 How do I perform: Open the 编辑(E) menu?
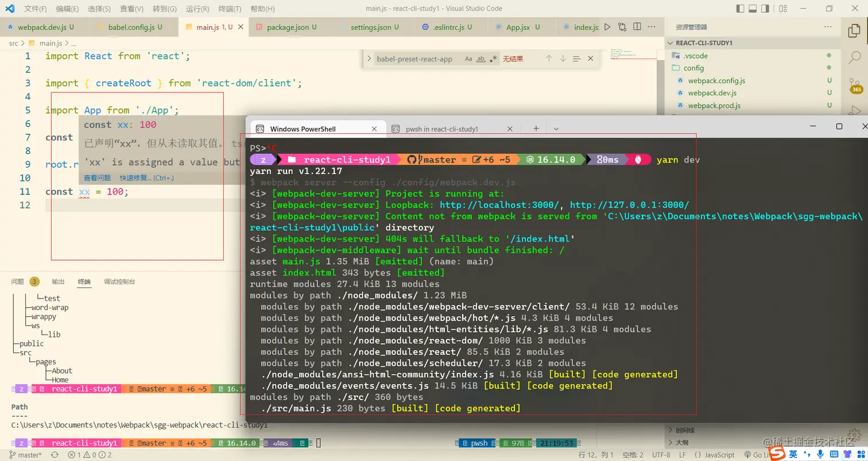(x=68, y=9)
